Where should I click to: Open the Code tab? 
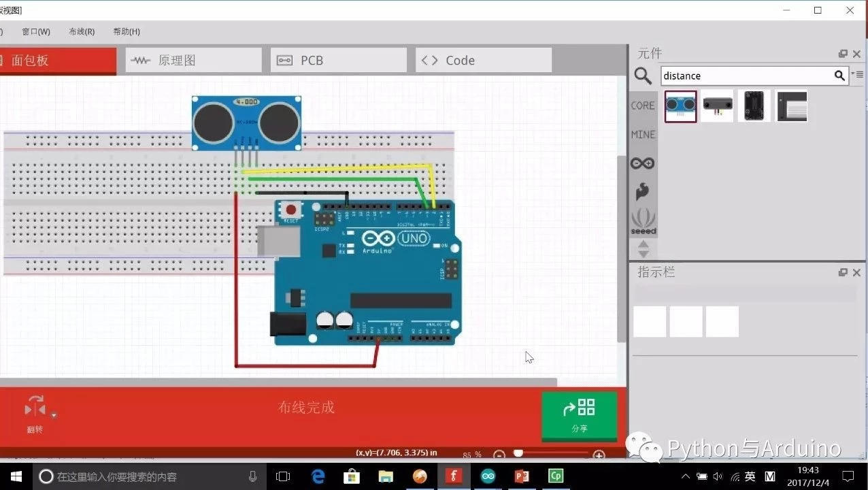pyautogui.click(x=483, y=61)
